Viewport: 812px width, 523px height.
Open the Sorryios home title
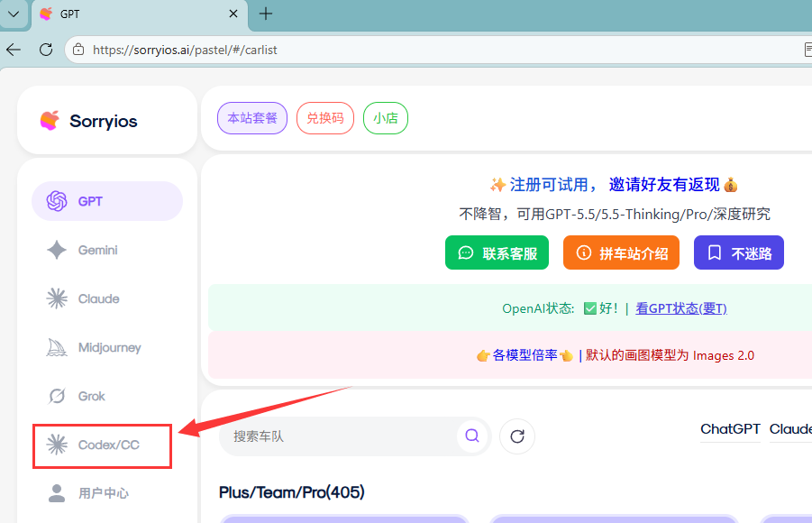(104, 122)
